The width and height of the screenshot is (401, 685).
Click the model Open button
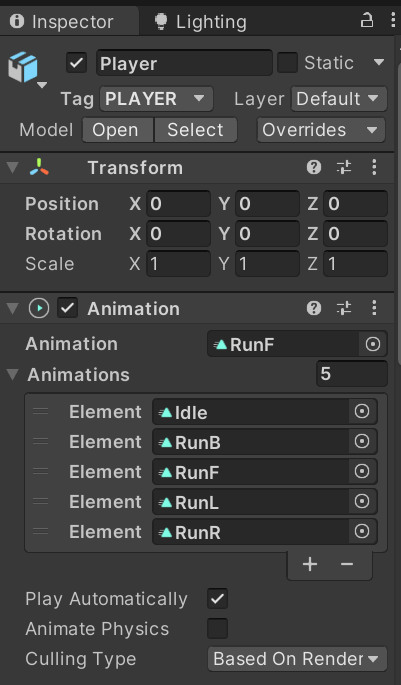tap(118, 130)
